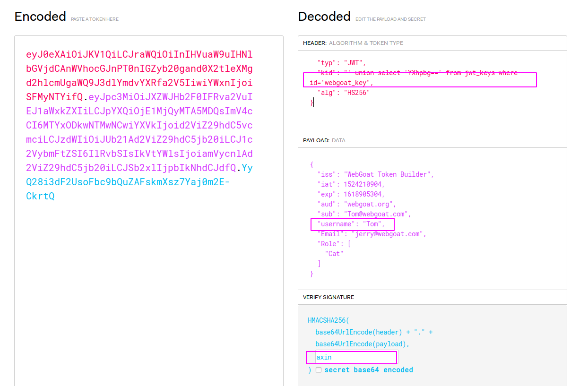Click the "iss": "WebGoat Token Builder" line

pos(376,174)
